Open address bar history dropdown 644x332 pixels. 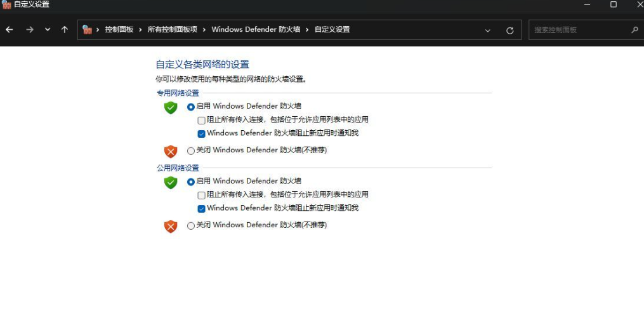pyautogui.click(x=487, y=30)
